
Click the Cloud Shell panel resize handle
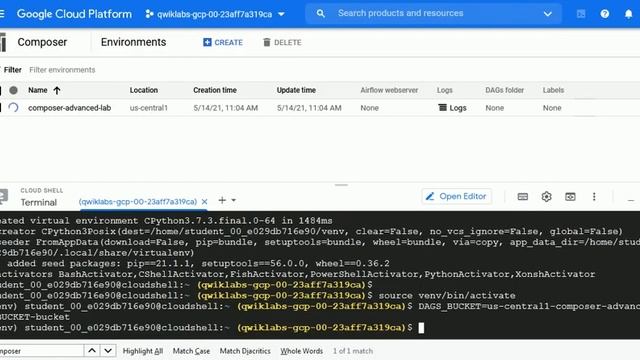pyautogui.click(x=341, y=185)
